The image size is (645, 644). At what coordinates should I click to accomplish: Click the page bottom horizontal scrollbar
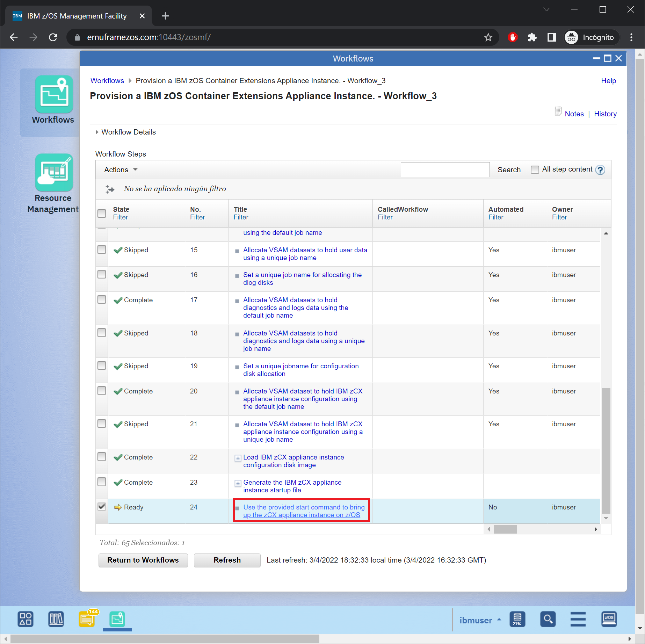point(165,639)
